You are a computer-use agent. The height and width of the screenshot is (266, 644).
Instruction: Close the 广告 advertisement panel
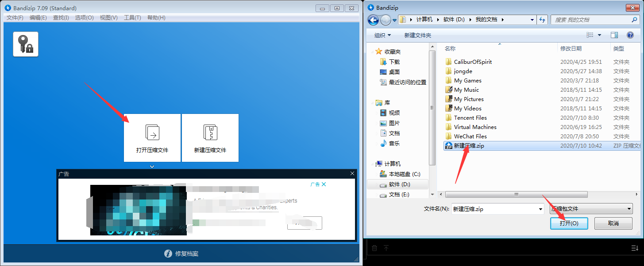(x=352, y=173)
